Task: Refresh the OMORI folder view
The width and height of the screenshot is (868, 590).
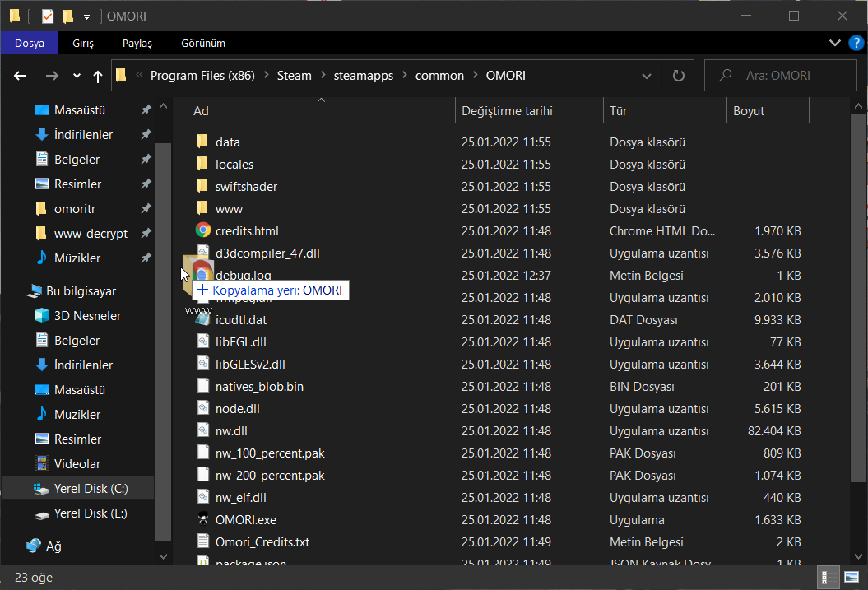Action: (678, 76)
